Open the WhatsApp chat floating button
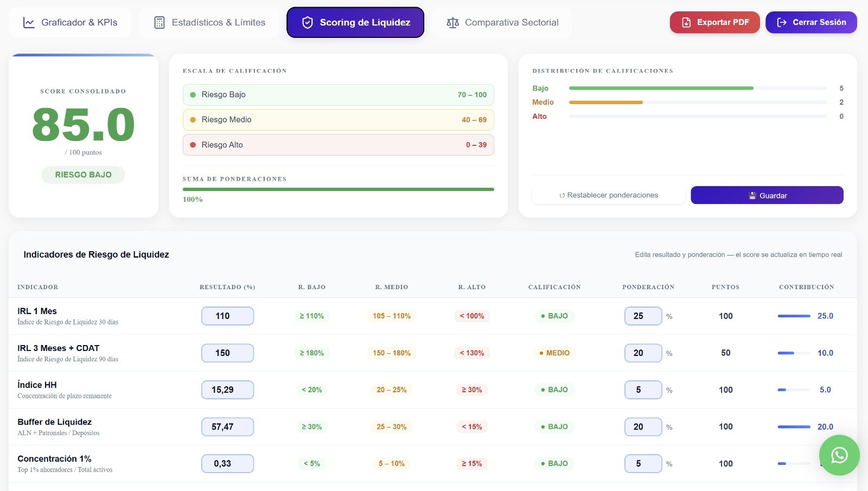The height and width of the screenshot is (491, 868). pyautogui.click(x=839, y=455)
